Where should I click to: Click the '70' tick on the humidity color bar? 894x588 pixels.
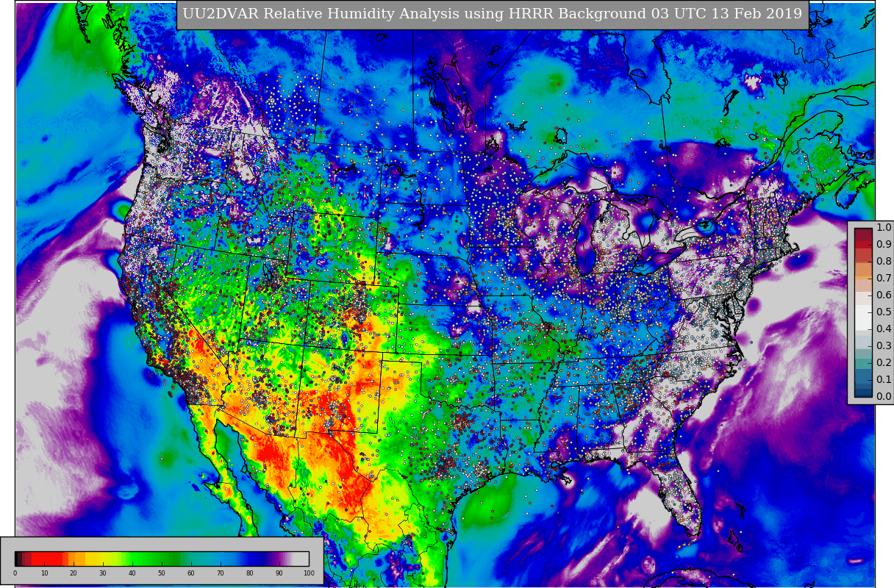tap(221, 573)
